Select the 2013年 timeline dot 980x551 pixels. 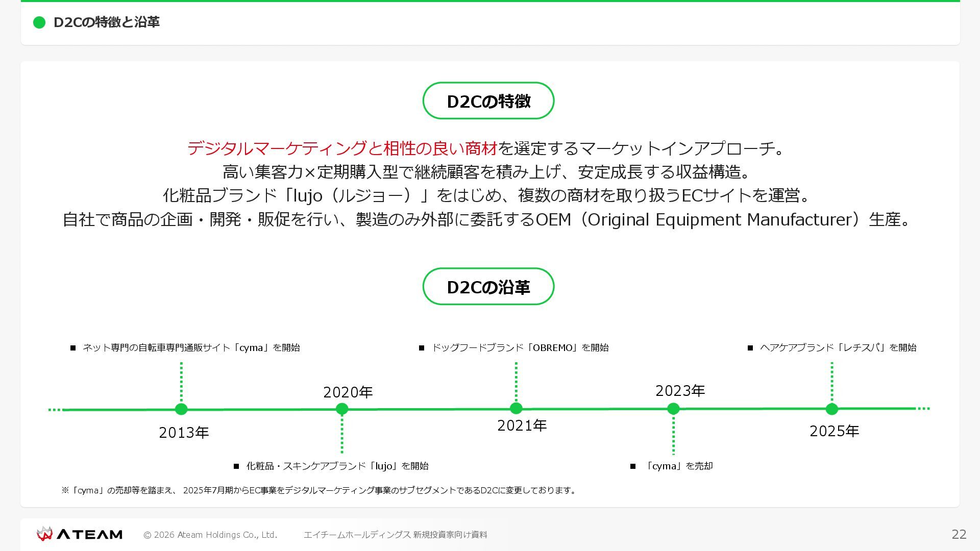click(x=181, y=409)
